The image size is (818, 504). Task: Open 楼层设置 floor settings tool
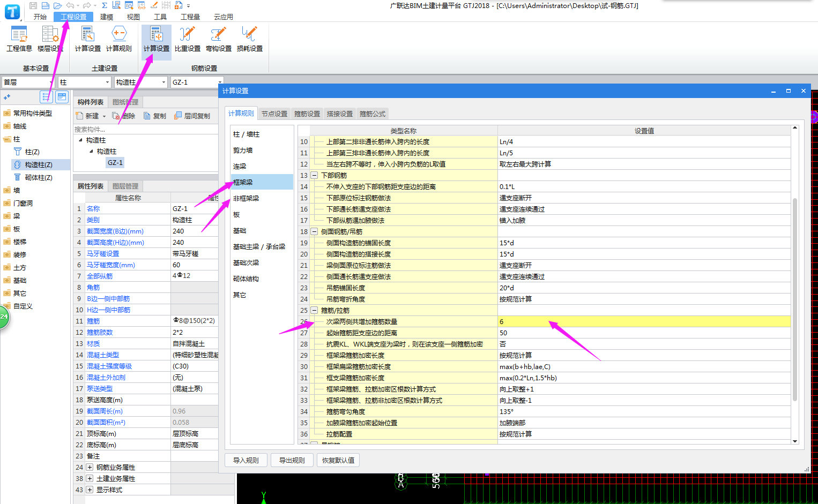(50, 39)
